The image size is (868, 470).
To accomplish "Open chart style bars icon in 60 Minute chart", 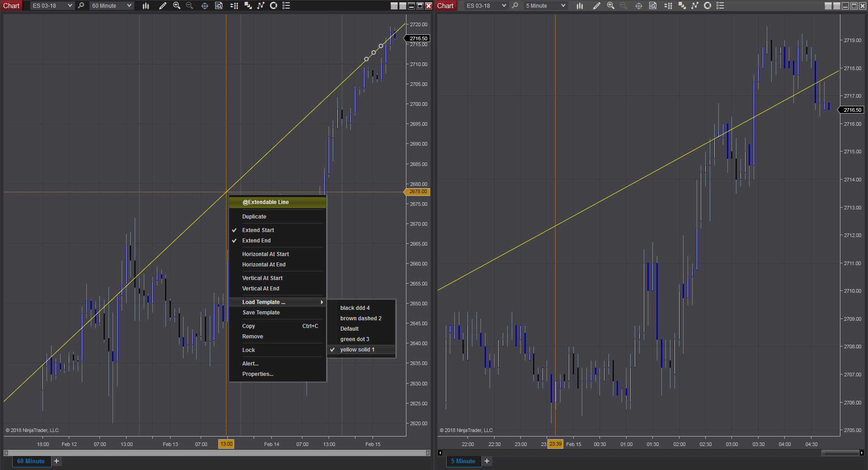I will [x=146, y=5].
